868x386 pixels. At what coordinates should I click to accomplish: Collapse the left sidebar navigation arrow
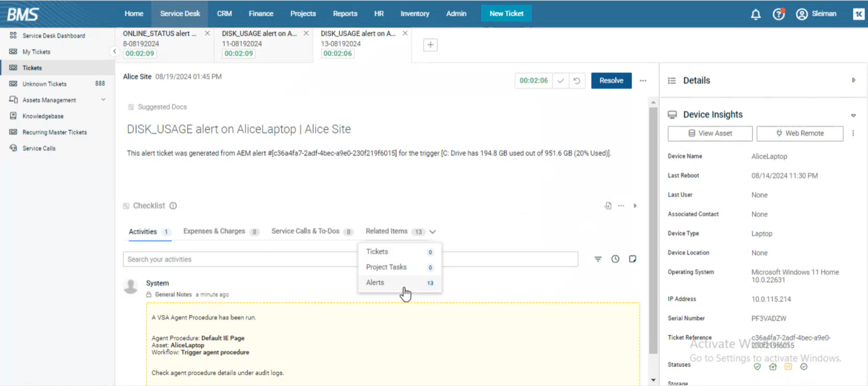[114, 51]
